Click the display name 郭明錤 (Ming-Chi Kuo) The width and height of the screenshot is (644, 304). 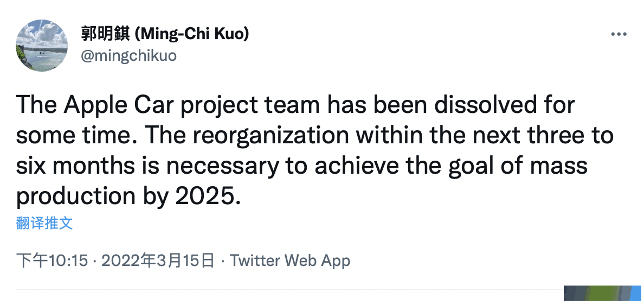(x=165, y=34)
